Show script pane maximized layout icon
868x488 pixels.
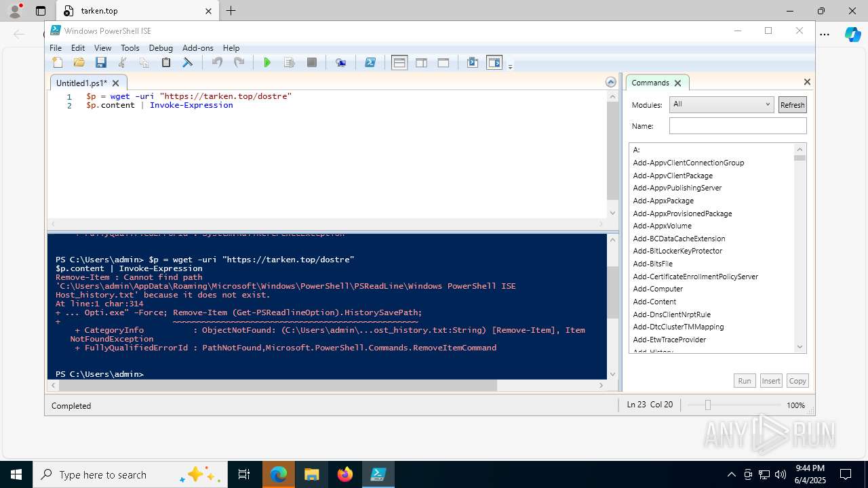443,62
